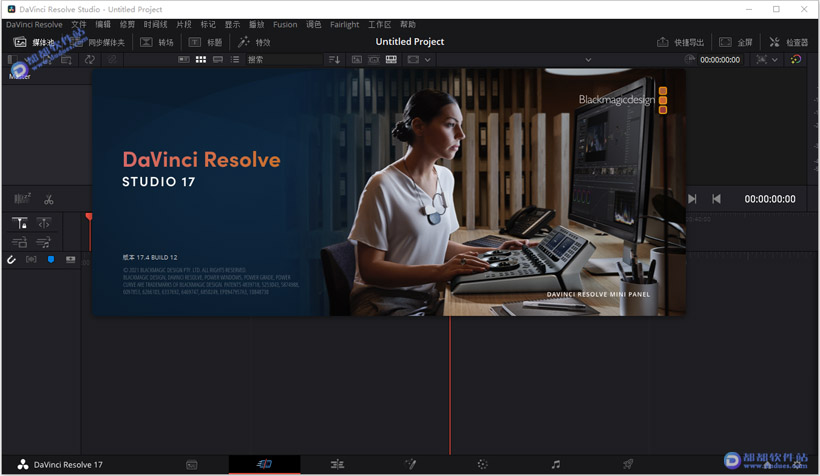Toggle the free playhead timeline mode

coord(44,223)
